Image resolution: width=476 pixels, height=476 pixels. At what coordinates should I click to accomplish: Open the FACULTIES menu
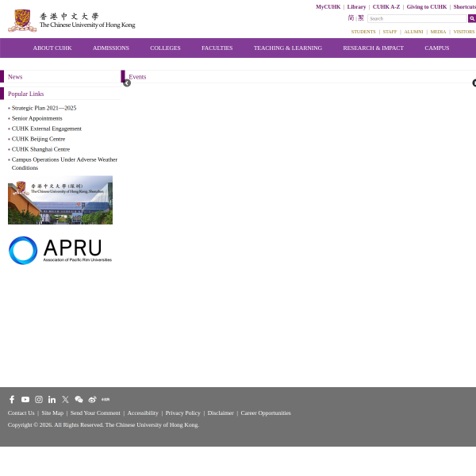217,48
